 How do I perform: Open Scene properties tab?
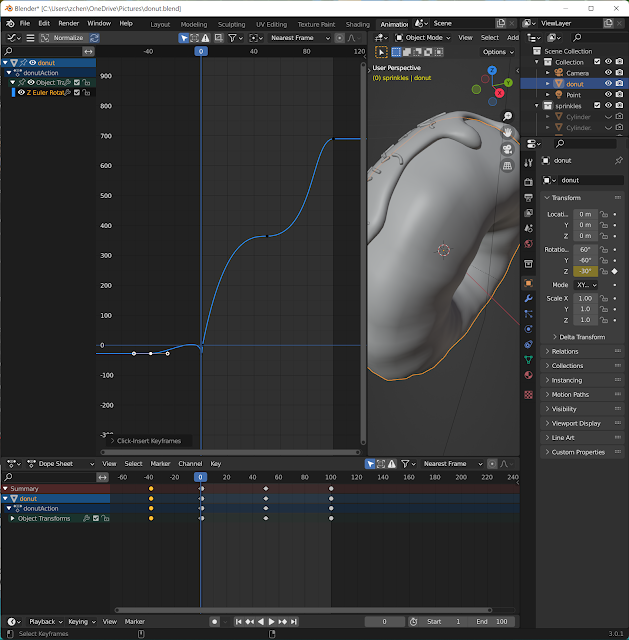pyautogui.click(x=529, y=228)
